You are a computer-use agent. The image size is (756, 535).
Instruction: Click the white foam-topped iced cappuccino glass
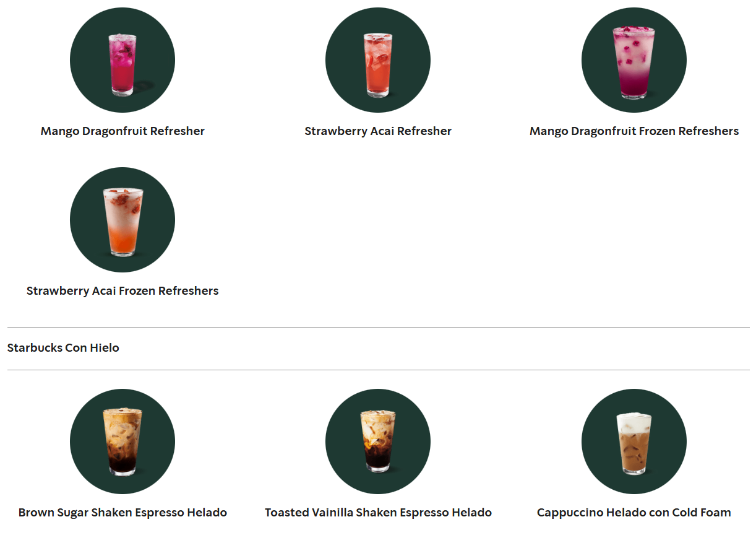(634, 443)
